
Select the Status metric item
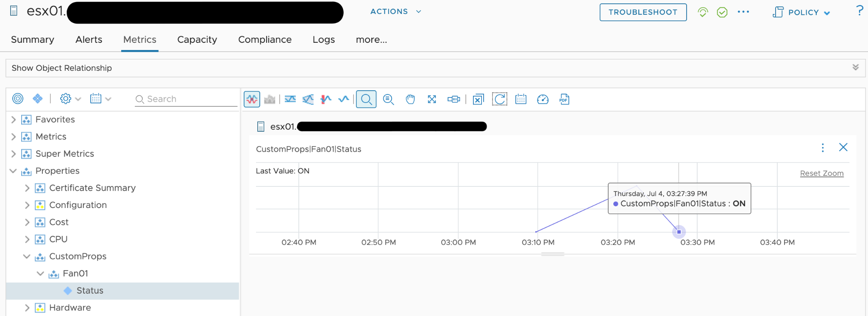click(122, 291)
